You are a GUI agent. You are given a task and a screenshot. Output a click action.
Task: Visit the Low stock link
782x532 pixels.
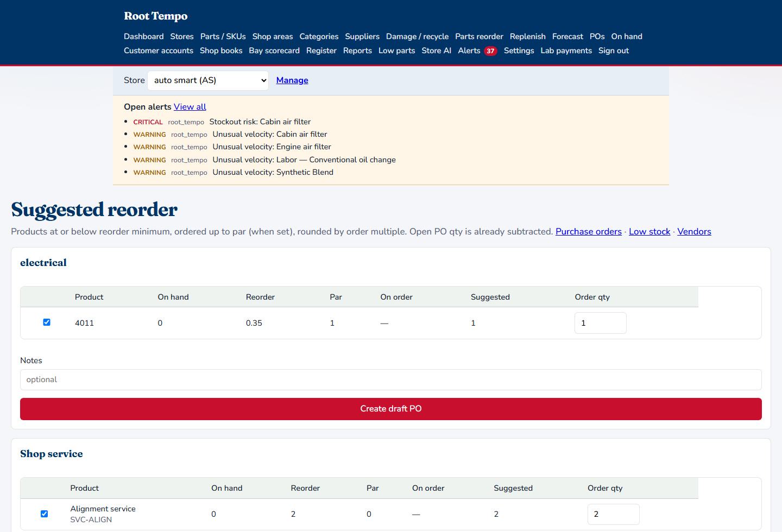tap(649, 232)
